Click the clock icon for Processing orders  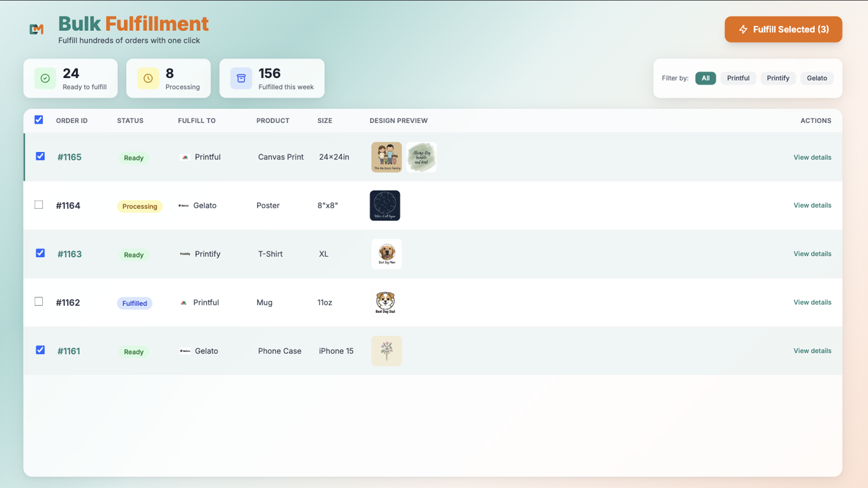coord(148,78)
